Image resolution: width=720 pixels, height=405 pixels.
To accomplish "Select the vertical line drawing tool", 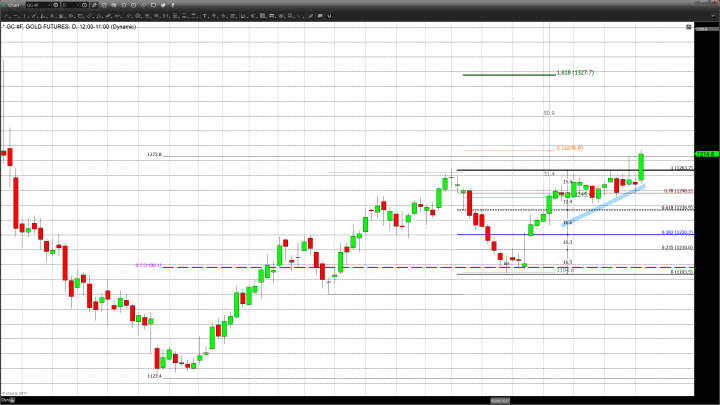I will click(x=25, y=16).
